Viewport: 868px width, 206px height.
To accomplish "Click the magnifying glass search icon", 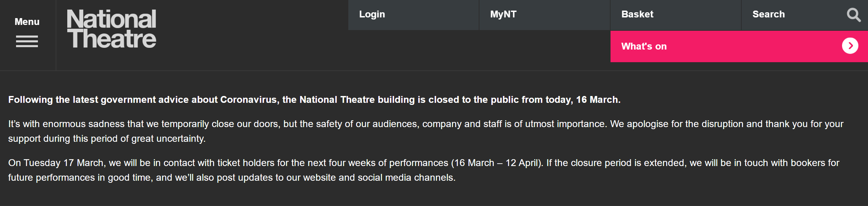I will 853,15.
